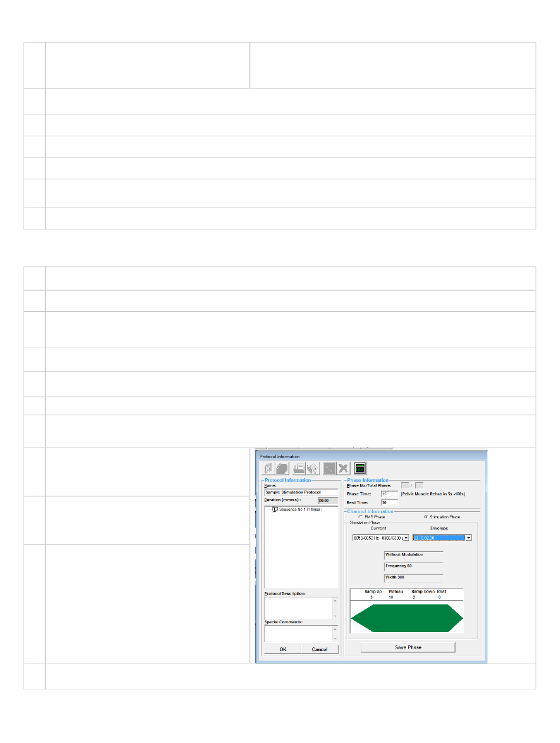Click the Rest Time input field
Image resolution: width=560 pixels, height=743 pixels.
389,502
